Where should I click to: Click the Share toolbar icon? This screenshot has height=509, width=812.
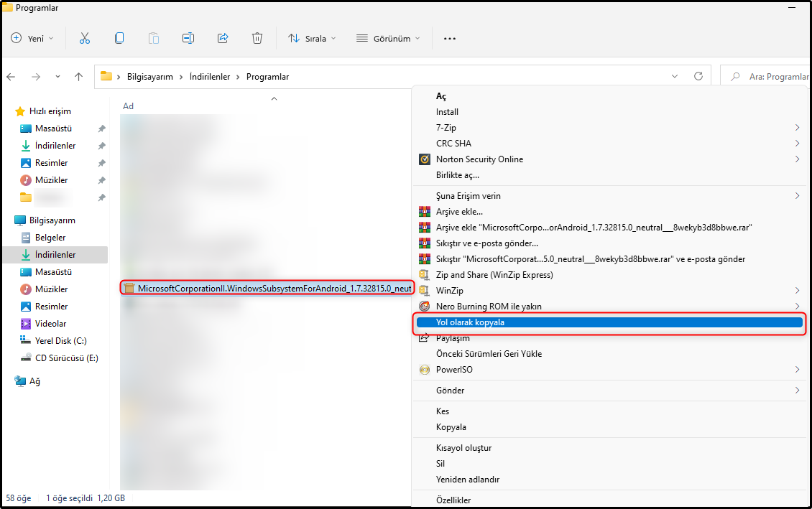tap(223, 38)
